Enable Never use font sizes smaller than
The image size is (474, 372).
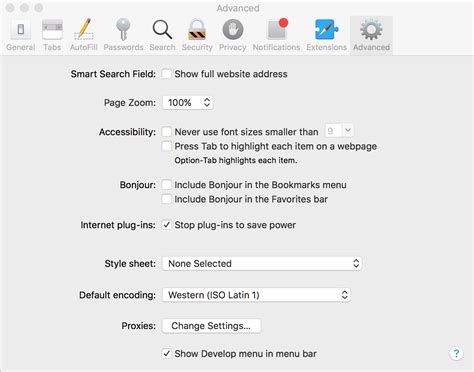click(167, 131)
